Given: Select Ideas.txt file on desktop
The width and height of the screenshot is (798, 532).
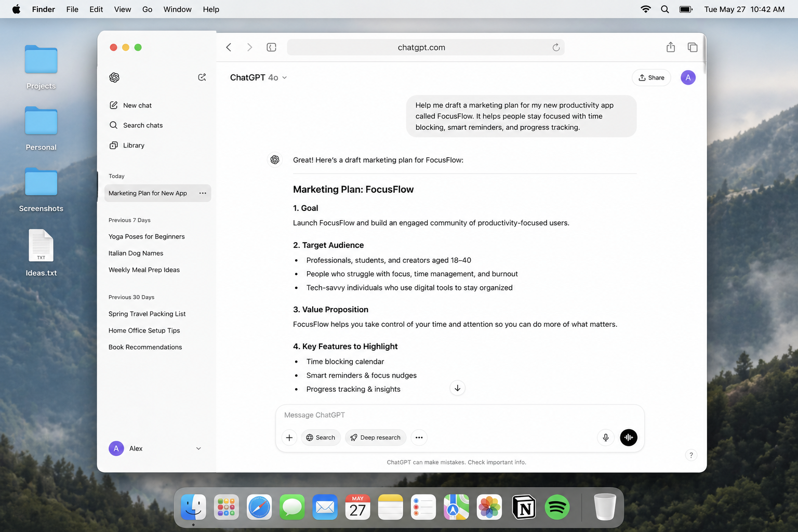Looking at the screenshot, I should point(41,253).
